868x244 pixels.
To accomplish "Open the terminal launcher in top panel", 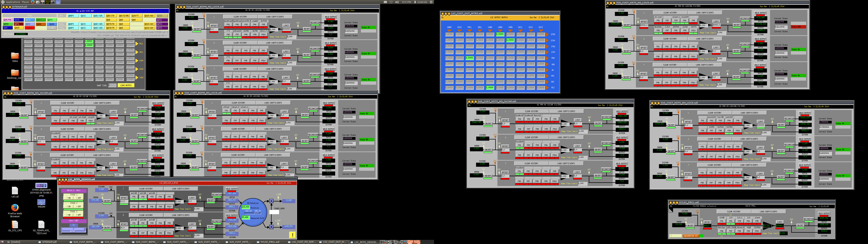I will (53, 2).
